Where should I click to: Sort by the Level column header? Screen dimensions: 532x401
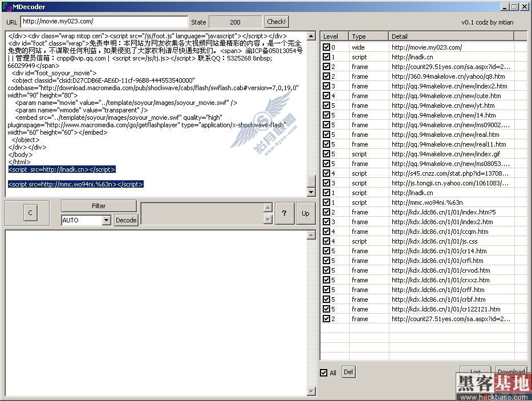tap(335, 37)
